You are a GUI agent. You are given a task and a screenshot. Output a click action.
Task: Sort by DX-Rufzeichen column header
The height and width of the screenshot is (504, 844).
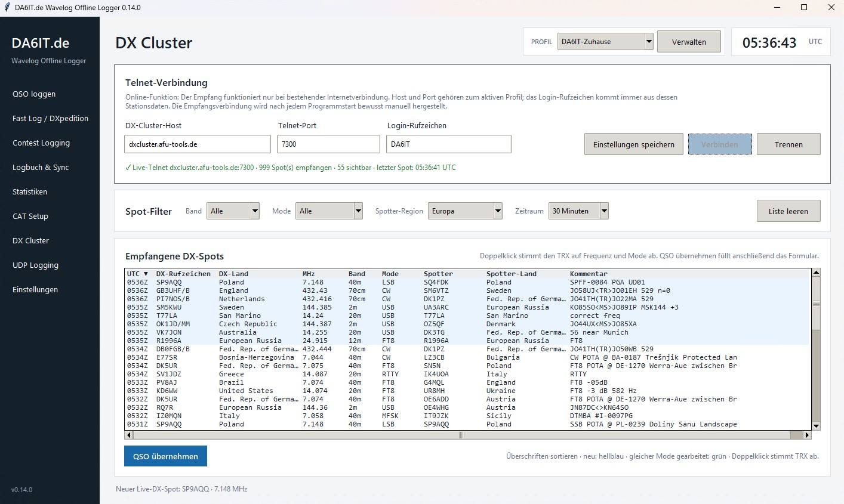pos(184,274)
